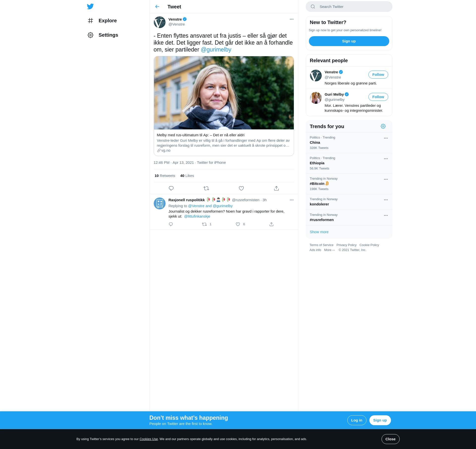Open Explore from the sidebar
Viewport: 476px width, 449px height.
(102, 21)
